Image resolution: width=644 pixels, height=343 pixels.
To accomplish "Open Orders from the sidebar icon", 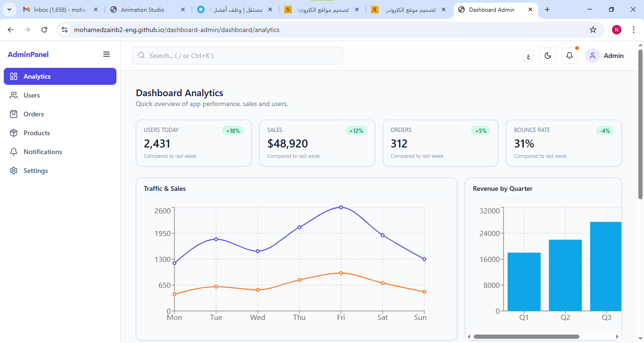I will click(x=14, y=114).
